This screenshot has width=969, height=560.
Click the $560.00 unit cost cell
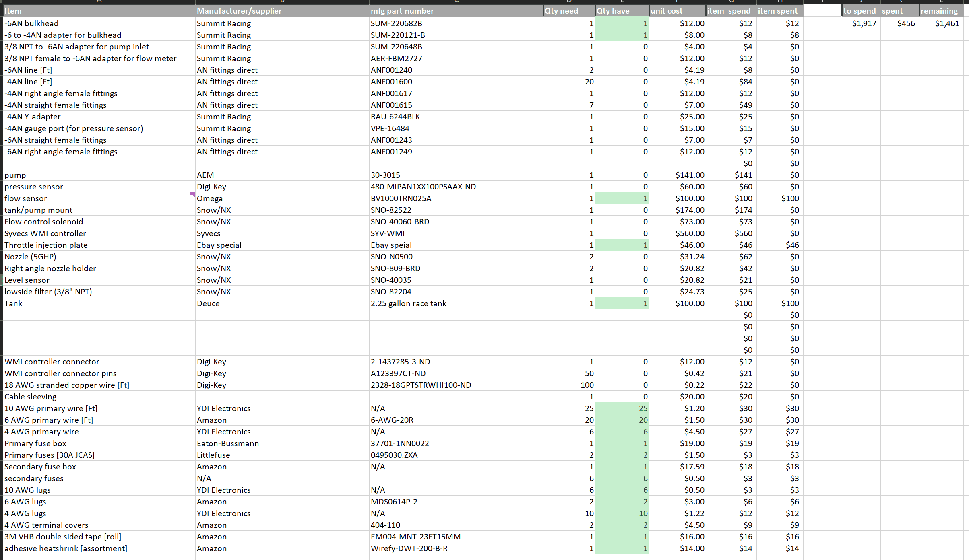click(678, 233)
